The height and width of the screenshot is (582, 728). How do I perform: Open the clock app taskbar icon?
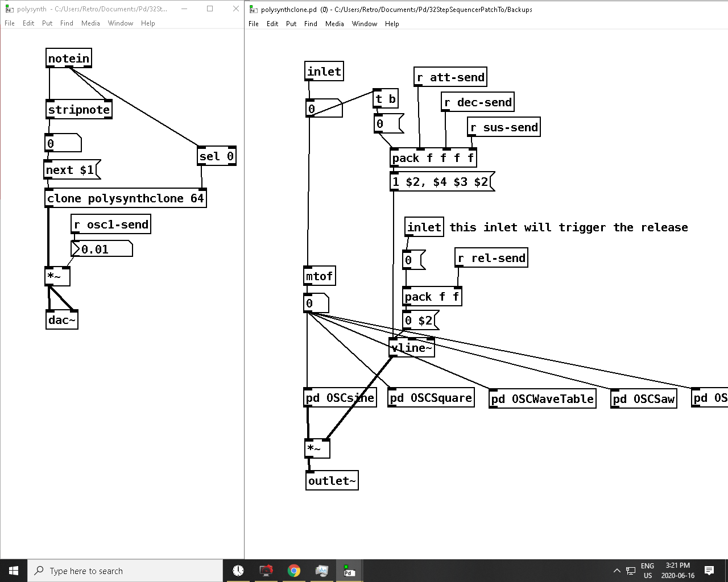click(238, 571)
